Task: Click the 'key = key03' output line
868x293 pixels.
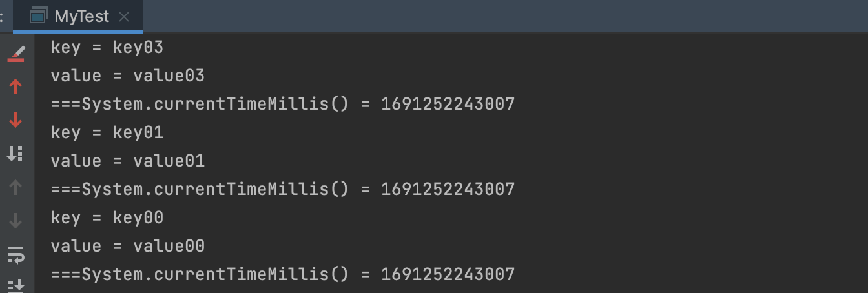Action: tap(107, 47)
